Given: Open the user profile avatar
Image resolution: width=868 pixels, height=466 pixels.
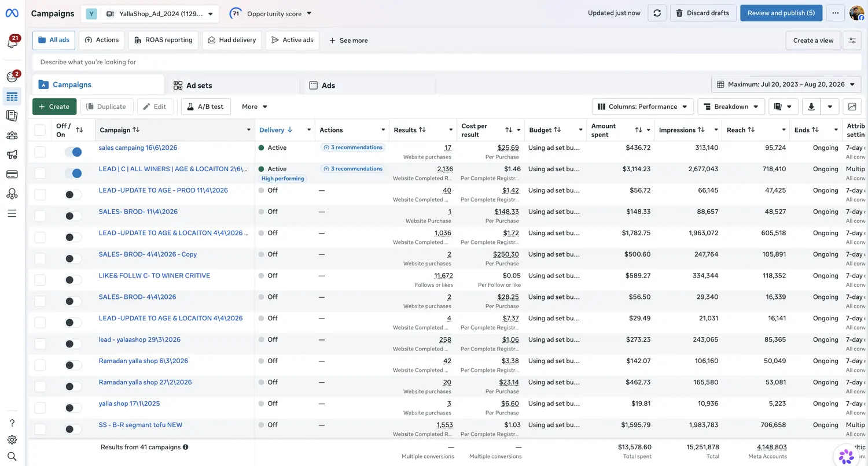Looking at the screenshot, I should [856, 13].
